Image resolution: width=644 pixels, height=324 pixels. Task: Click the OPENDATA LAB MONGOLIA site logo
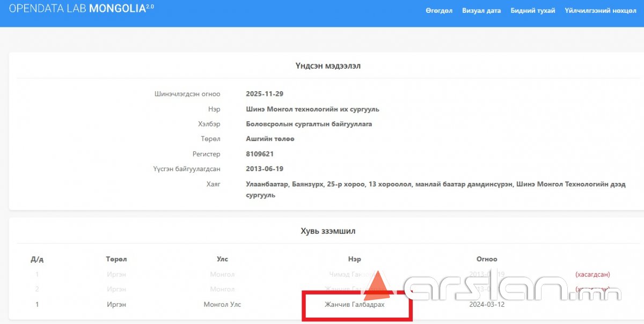pyautogui.click(x=81, y=9)
